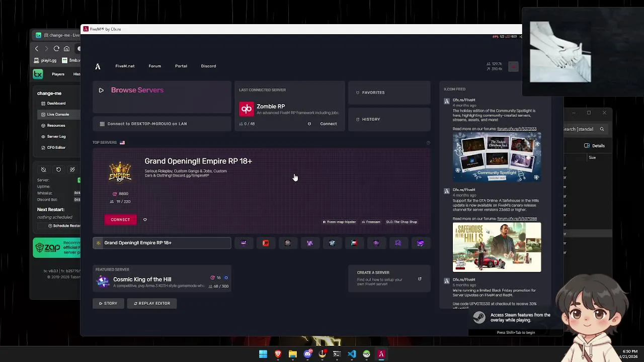Click the Freeroam tag
This screenshot has width=644, height=362.
tap(371, 222)
